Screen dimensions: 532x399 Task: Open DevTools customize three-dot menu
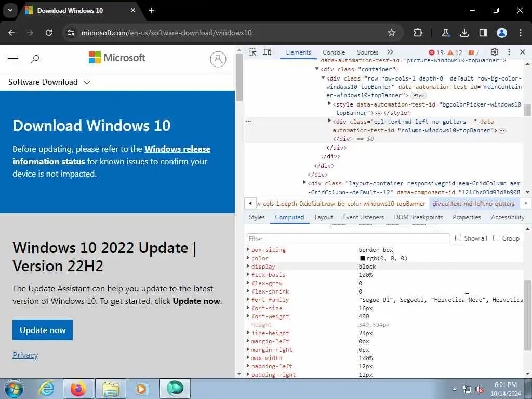509,52
